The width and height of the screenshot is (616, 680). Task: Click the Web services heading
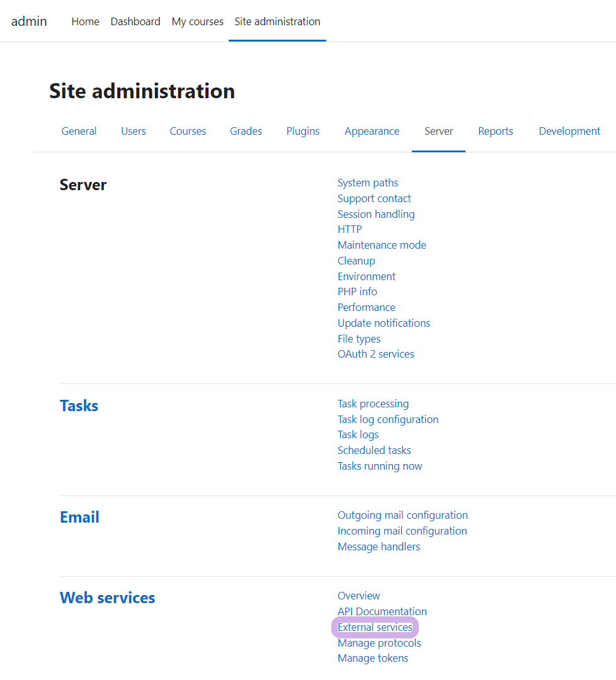[107, 598]
